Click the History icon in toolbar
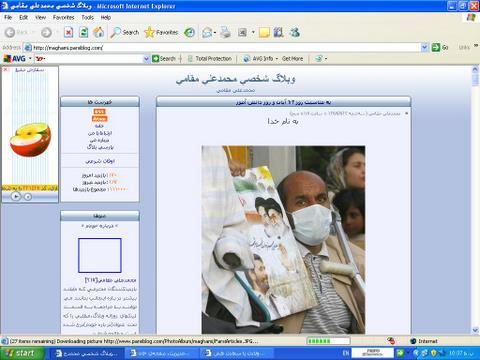 tap(189, 32)
